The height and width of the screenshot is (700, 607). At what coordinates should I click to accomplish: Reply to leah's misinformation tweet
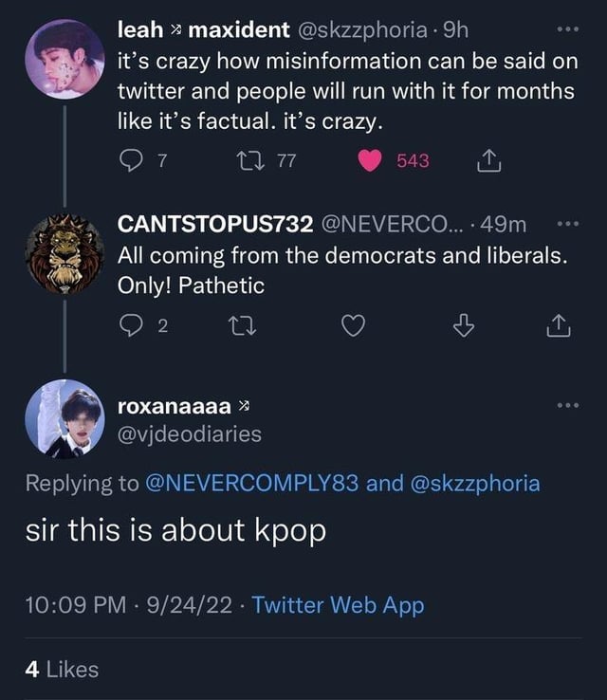tap(129, 161)
